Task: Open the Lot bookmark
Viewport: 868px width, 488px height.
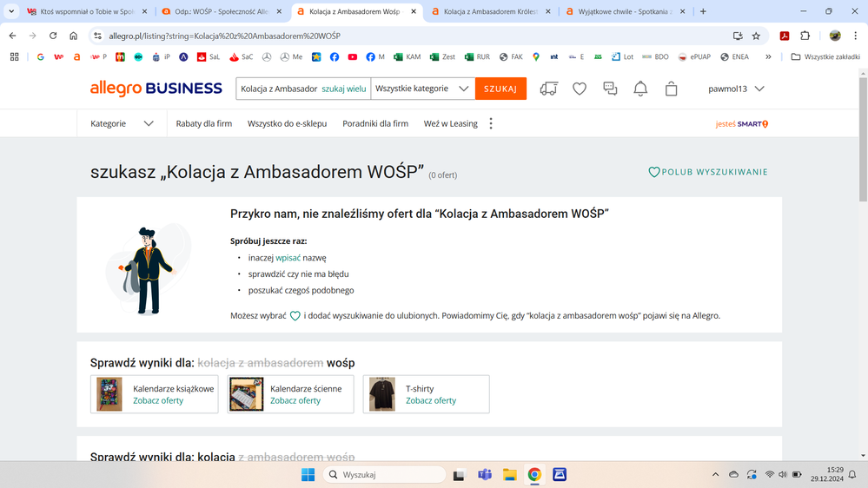Action: 622,56
